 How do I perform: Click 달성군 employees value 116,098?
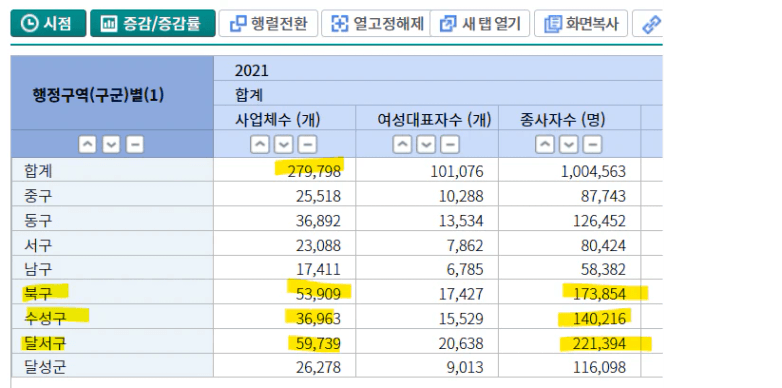[x=599, y=368]
